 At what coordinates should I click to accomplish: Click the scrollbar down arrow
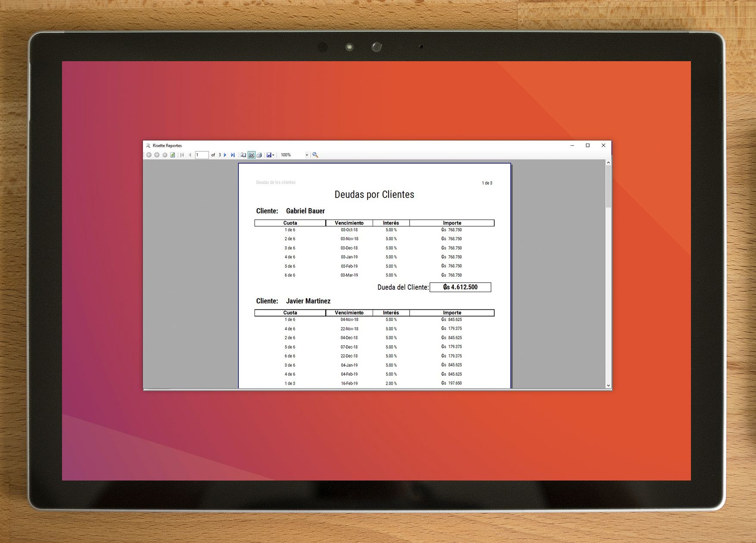(608, 386)
